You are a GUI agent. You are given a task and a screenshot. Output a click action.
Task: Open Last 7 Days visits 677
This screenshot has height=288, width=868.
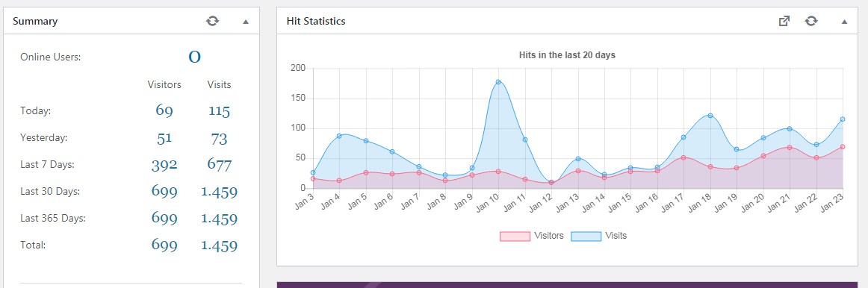click(x=219, y=164)
